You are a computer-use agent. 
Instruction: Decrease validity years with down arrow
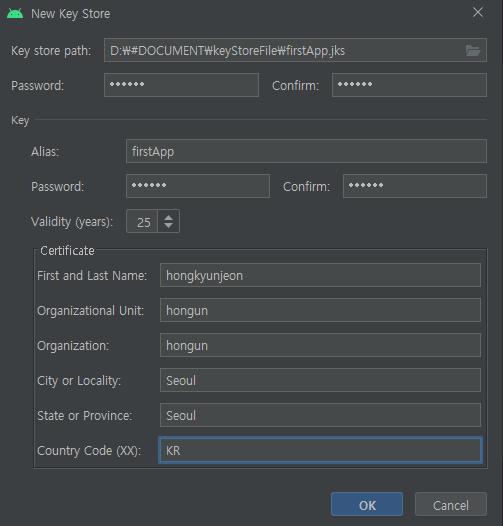coord(168,225)
